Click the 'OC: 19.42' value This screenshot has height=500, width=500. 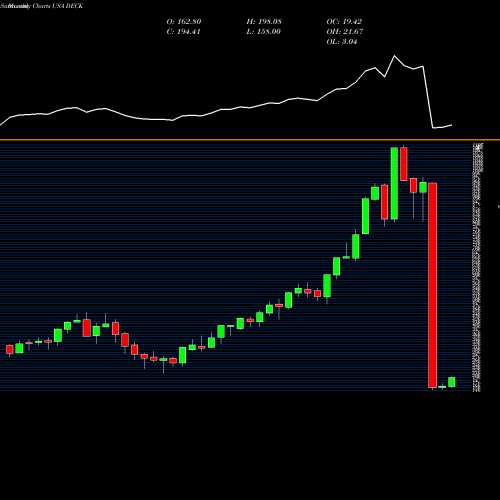coord(344,22)
